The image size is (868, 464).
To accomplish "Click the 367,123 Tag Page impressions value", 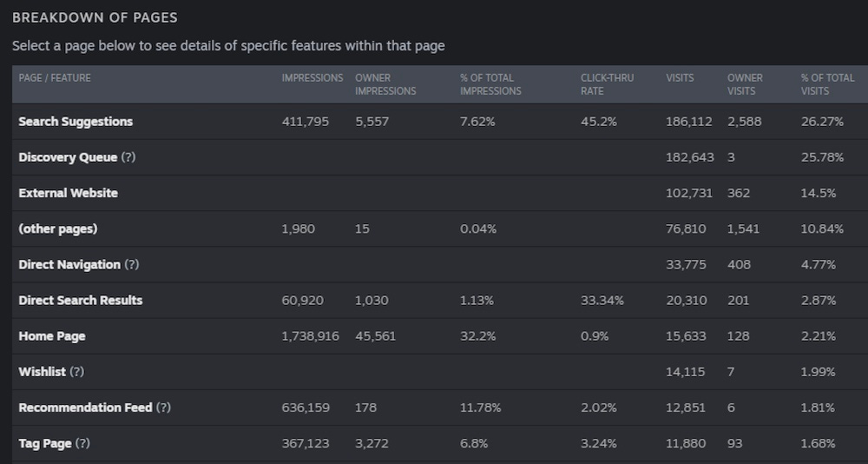I will coord(305,443).
